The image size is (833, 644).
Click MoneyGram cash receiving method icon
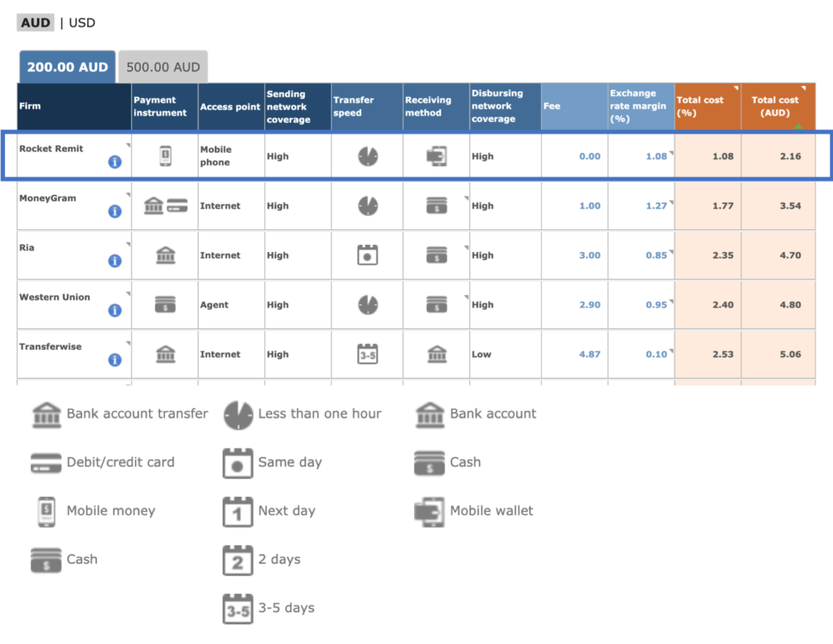[437, 206]
